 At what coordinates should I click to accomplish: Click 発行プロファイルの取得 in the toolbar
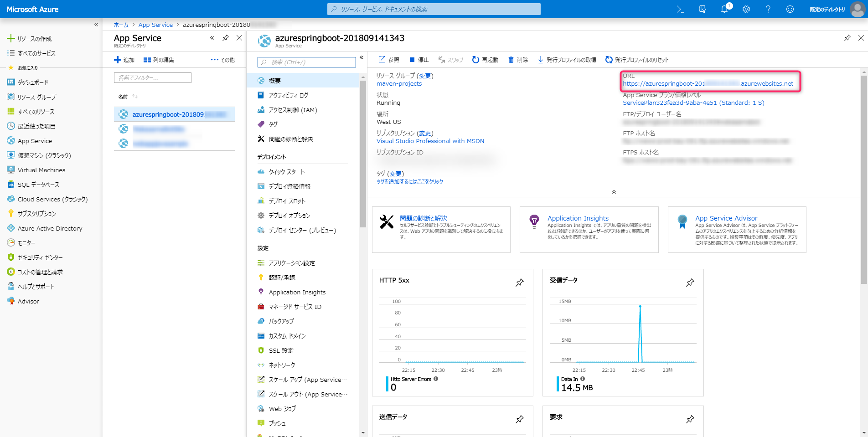click(x=567, y=60)
